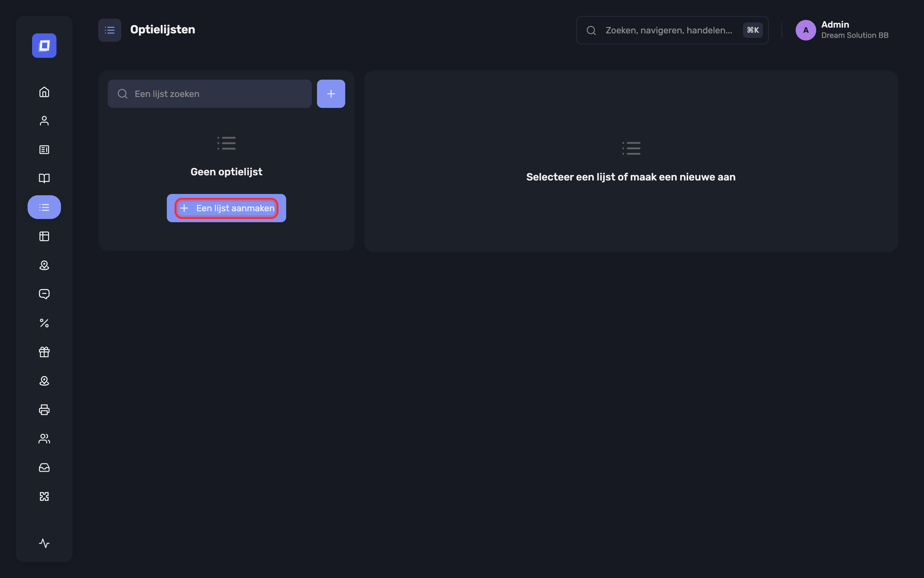
Task: Open the table layout sidebar icon
Action: [x=44, y=236]
